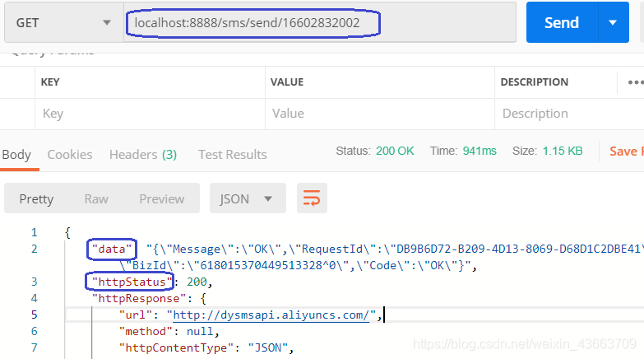Click the "httpContentType": "JSON" line

point(206,348)
